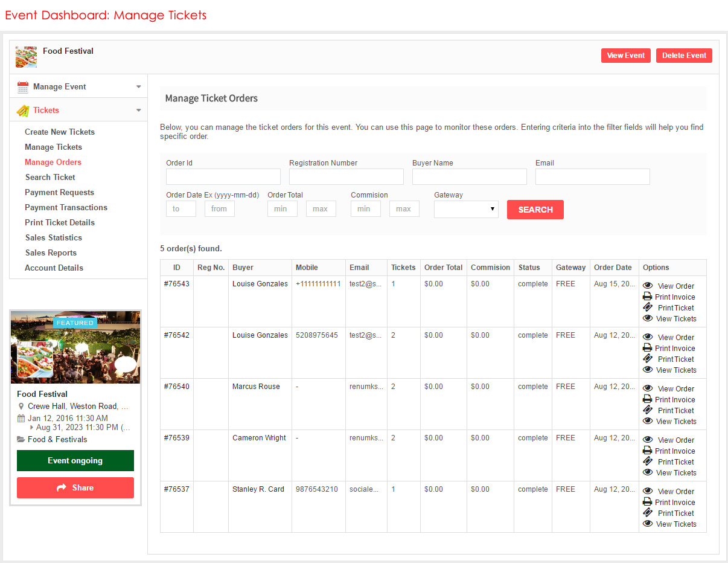
Task: Click the eye icon beside View Tickets for order #76539
Action: [x=648, y=472]
